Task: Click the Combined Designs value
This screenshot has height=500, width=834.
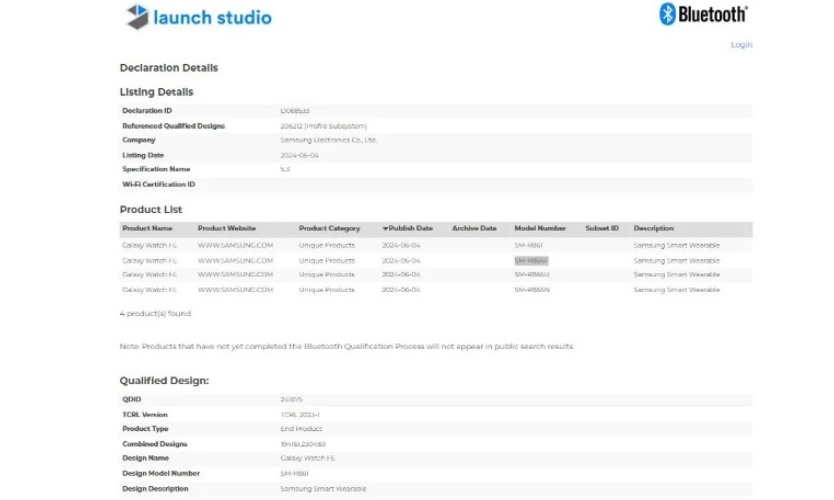Action: pos(303,444)
